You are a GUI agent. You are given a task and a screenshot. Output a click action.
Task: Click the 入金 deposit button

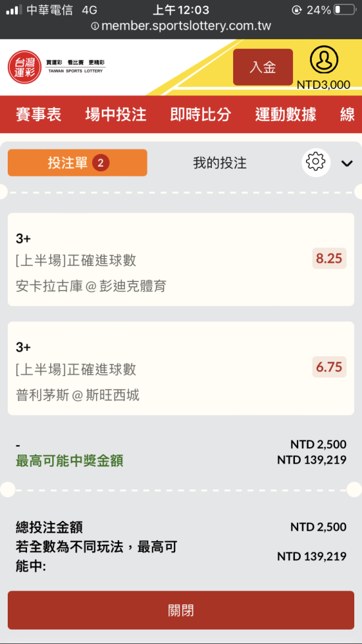point(263,67)
